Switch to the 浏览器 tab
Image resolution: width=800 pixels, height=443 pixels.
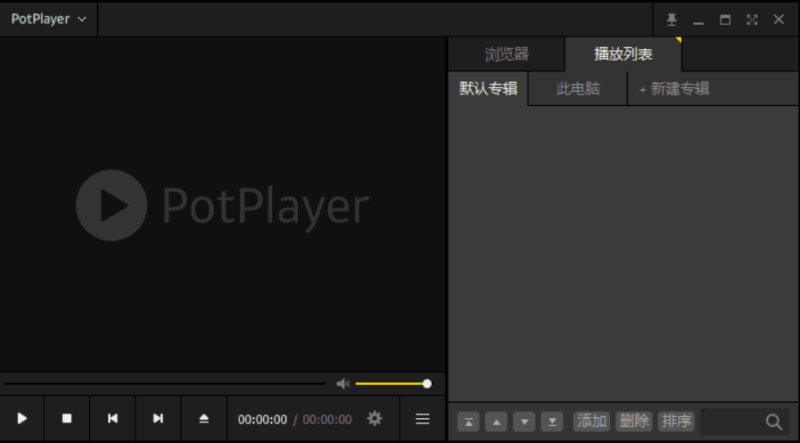tap(506, 54)
